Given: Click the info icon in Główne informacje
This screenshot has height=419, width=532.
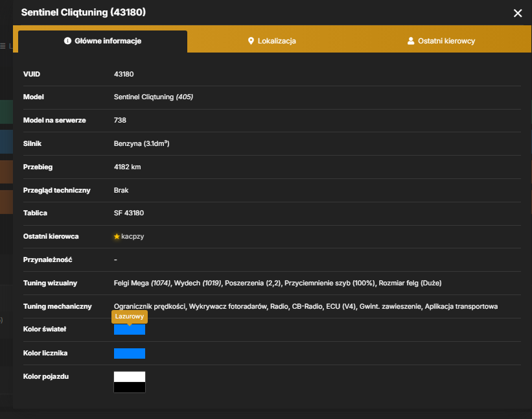Looking at the screenshot, I should (67, 41).
